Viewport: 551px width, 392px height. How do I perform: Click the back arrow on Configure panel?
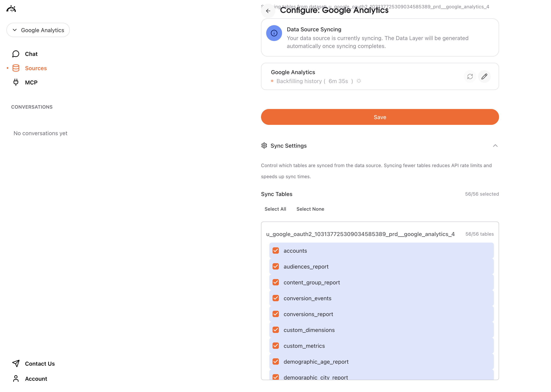pos(268,11)
